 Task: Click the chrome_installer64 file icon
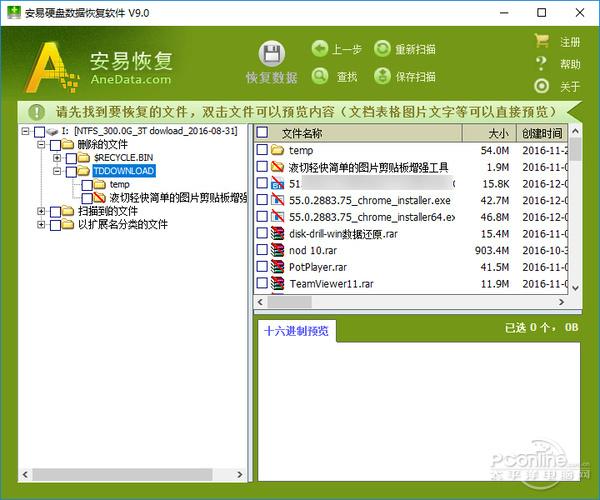coord(277,217)
